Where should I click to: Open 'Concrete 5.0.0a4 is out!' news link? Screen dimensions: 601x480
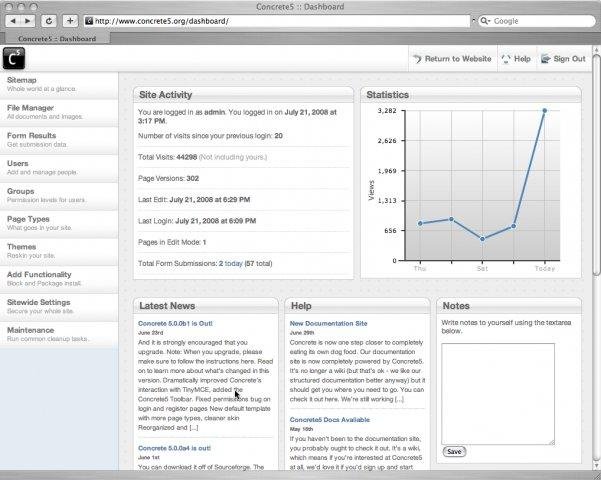(x=174, y=448)
